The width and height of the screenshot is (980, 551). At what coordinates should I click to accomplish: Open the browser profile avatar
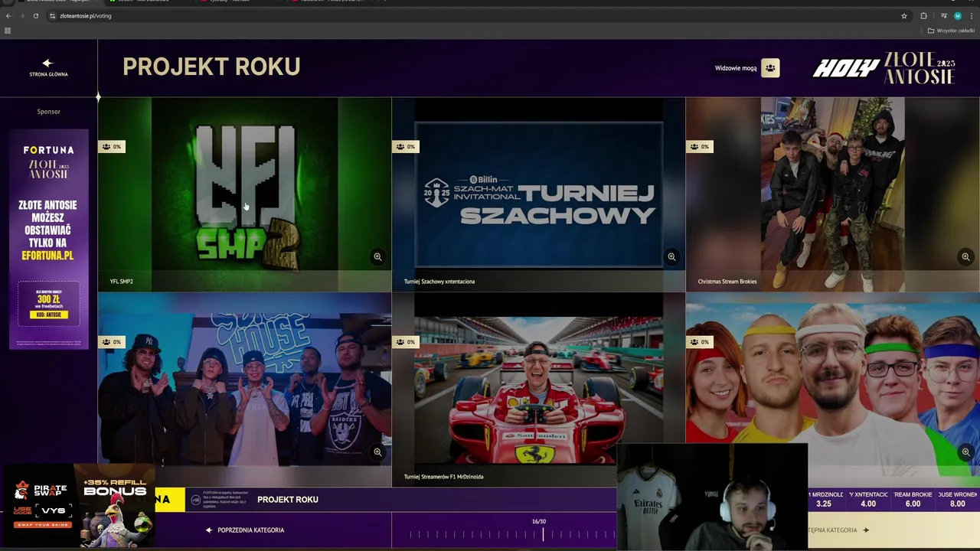pyautogui.click(x=957, y=15)
